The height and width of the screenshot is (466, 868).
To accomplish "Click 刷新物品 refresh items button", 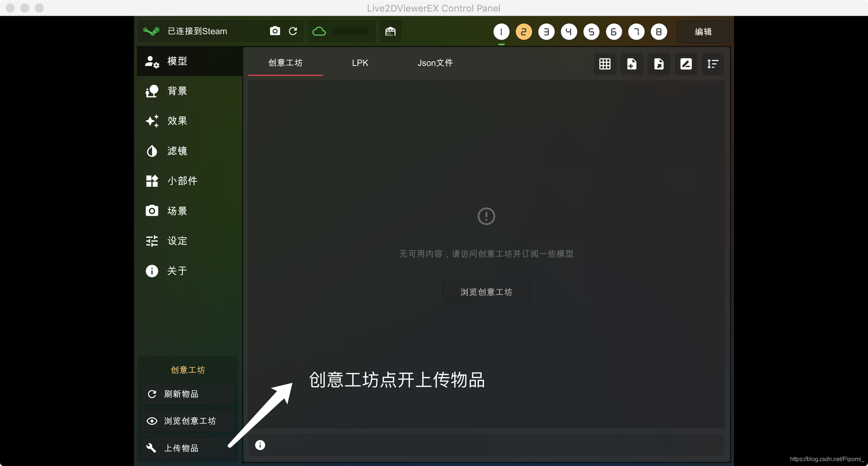I will 188,394.
